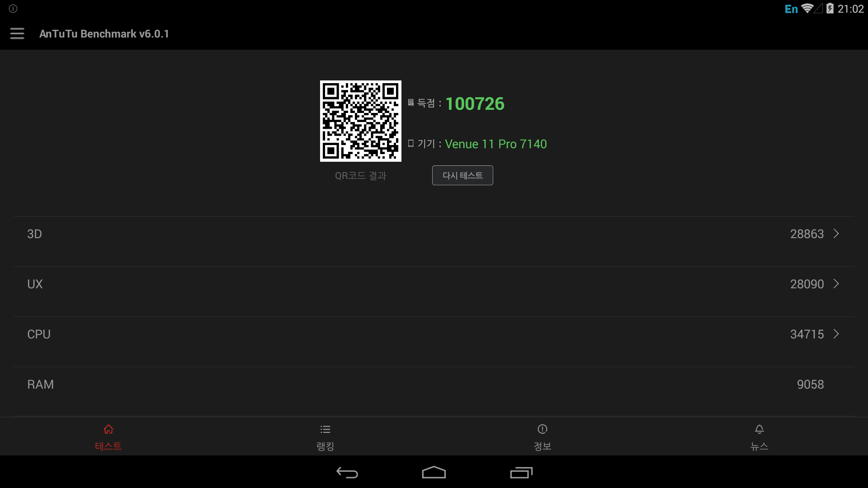Open the 뉴스 news section
The image size is (868, 488).
tap(759, 437)
